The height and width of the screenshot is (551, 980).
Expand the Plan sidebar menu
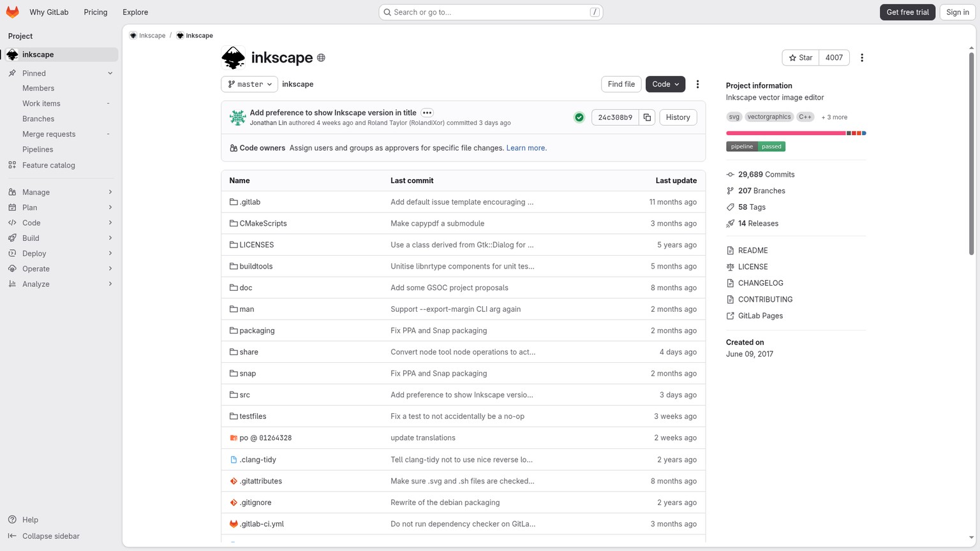[60, 207]
